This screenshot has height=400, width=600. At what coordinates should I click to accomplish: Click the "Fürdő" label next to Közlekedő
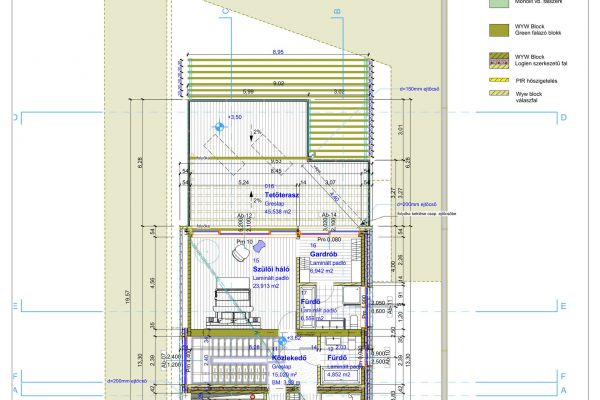coord(337,358)
